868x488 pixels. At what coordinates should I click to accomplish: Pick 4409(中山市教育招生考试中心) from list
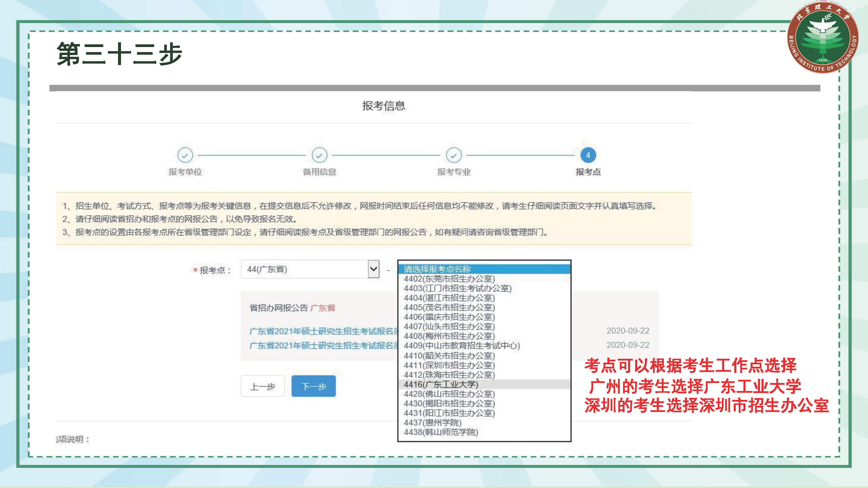pyautogui.click(x=462, y=345)
